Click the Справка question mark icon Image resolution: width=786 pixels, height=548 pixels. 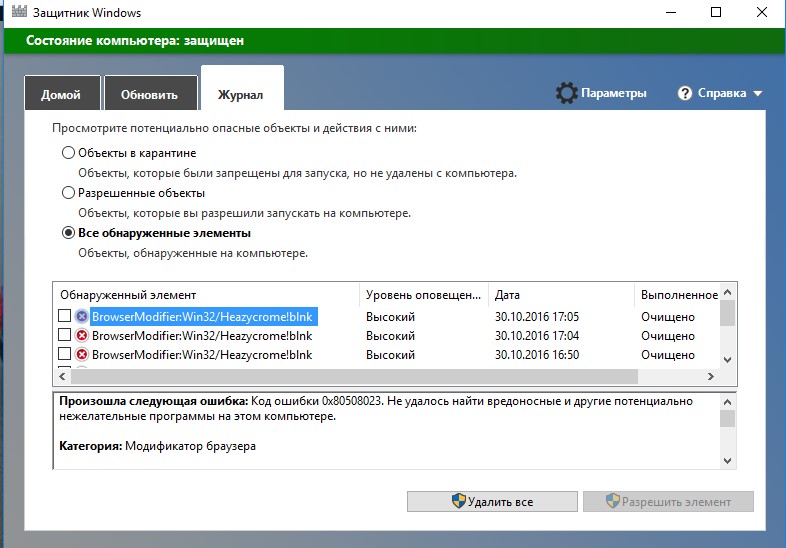685,93
